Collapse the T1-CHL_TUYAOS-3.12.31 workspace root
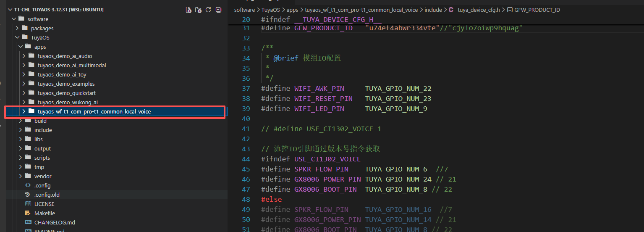This screenshot has width=644, height=232. tap(10, 10)
